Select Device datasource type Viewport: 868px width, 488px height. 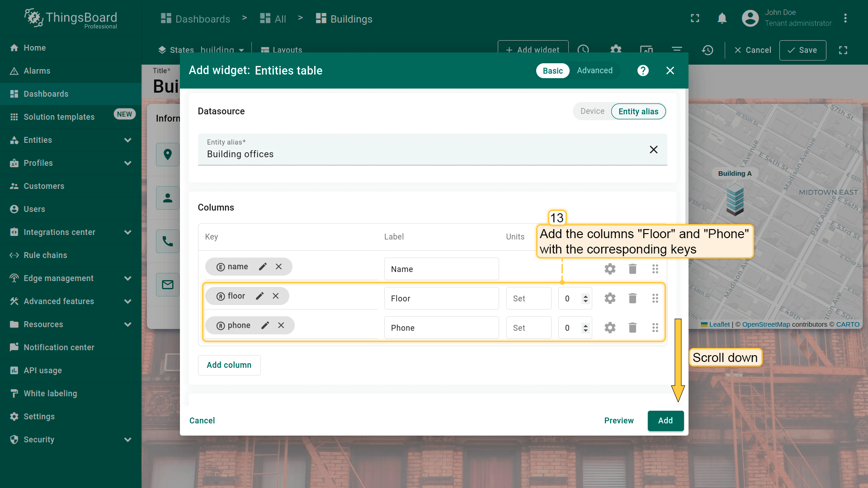[x=592, y=112]
